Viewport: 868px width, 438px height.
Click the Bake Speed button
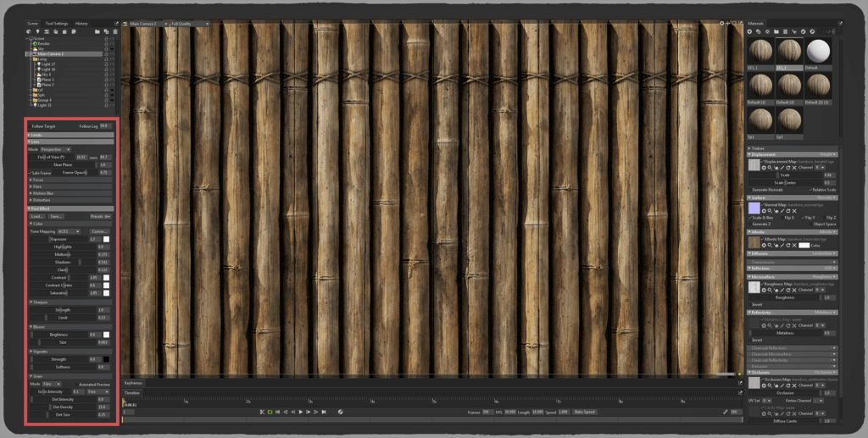(585, 412)
